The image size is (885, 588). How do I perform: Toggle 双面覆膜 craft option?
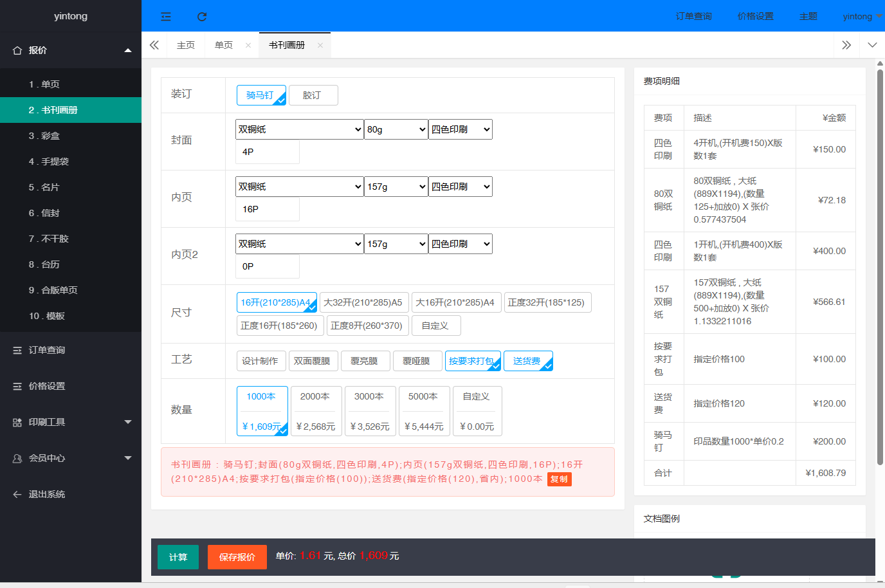[x=313, y=361]
